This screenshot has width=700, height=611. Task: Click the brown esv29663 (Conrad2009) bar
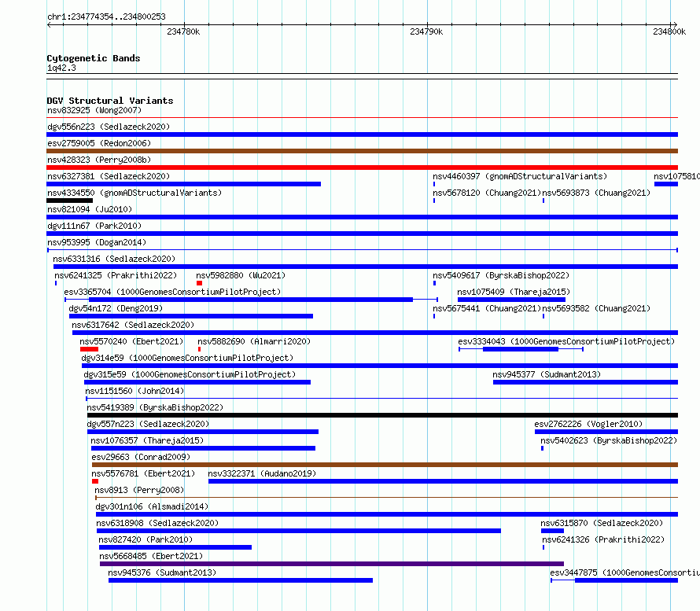(385, 465)
